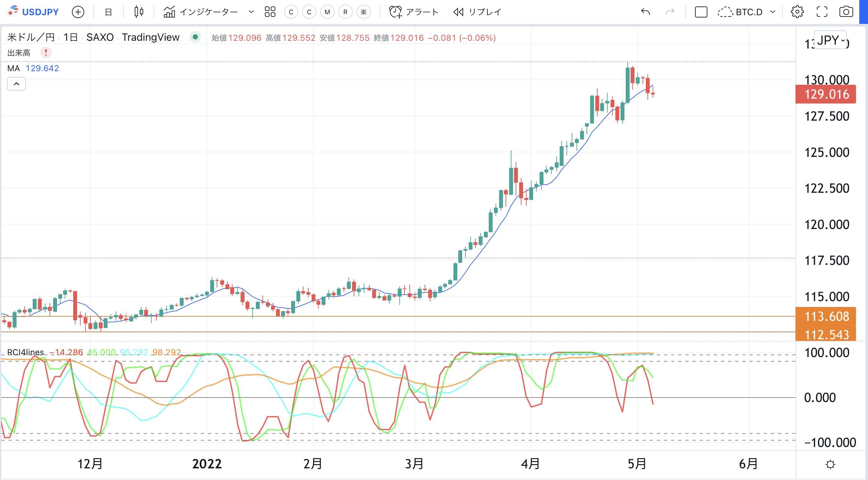Screen dimensions: 868x480
Task: Open the JPY price scale dropdown
Action: [830, 40]
